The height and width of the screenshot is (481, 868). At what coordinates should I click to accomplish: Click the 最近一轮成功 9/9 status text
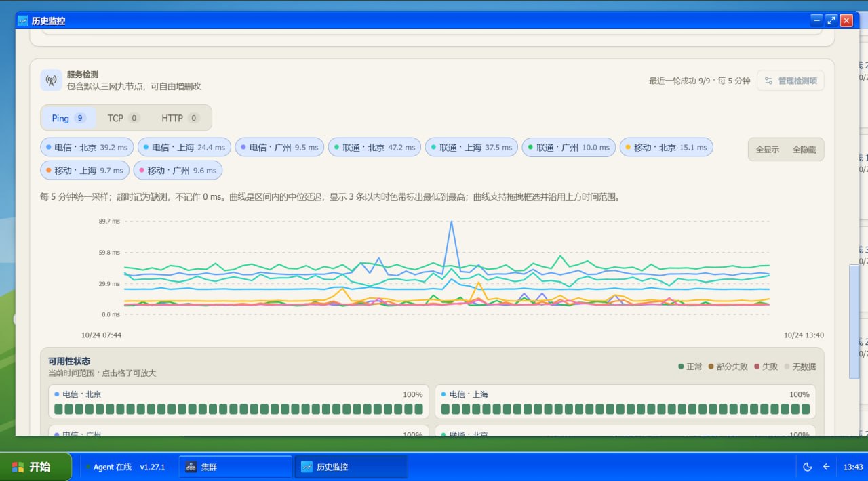[x=700, y=81]
